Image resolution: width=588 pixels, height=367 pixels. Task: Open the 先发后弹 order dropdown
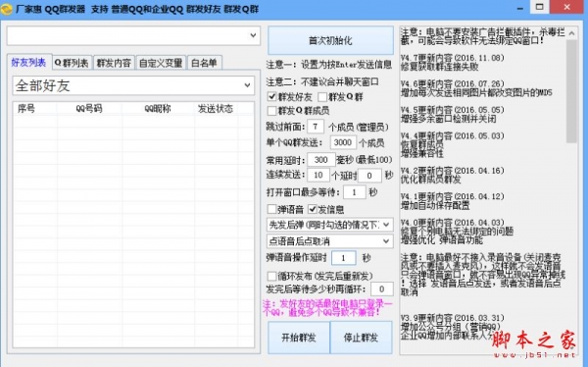(x=330, y=225)
